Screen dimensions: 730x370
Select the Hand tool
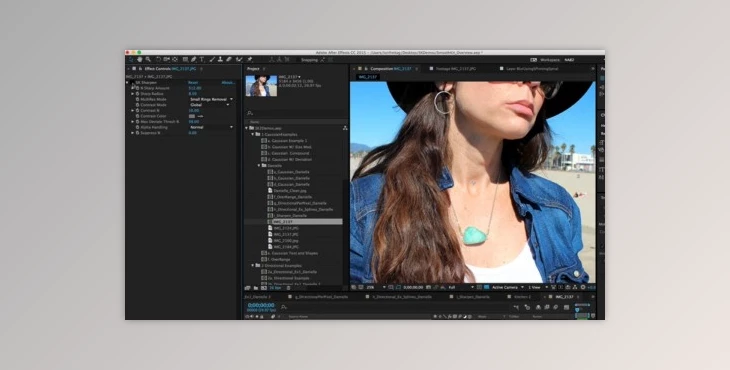point(140,60)
